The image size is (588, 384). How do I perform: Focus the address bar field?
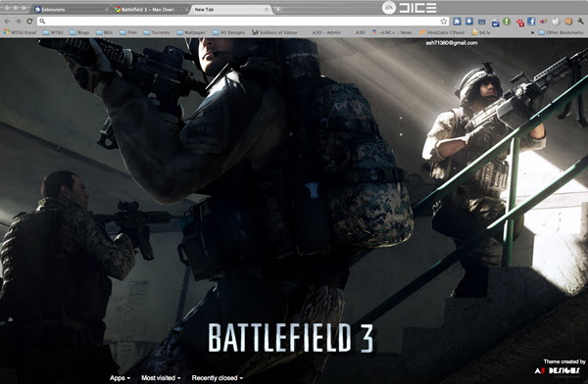243,22
